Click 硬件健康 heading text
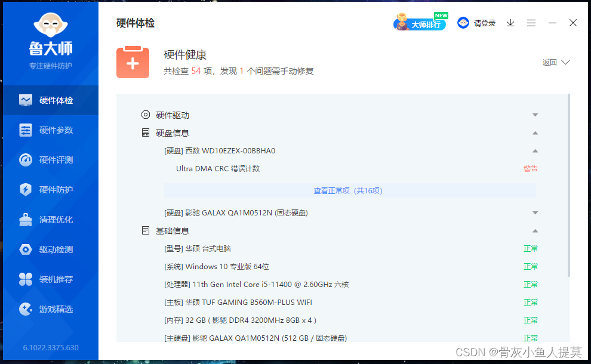This screenshot has width=591, height=364. coord(185,55)
